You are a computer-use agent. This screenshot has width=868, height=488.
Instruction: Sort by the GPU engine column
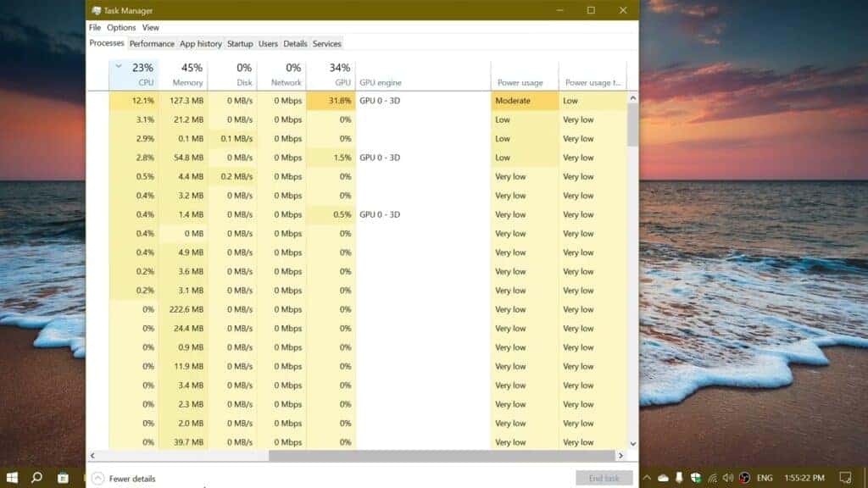click(423, 75)
